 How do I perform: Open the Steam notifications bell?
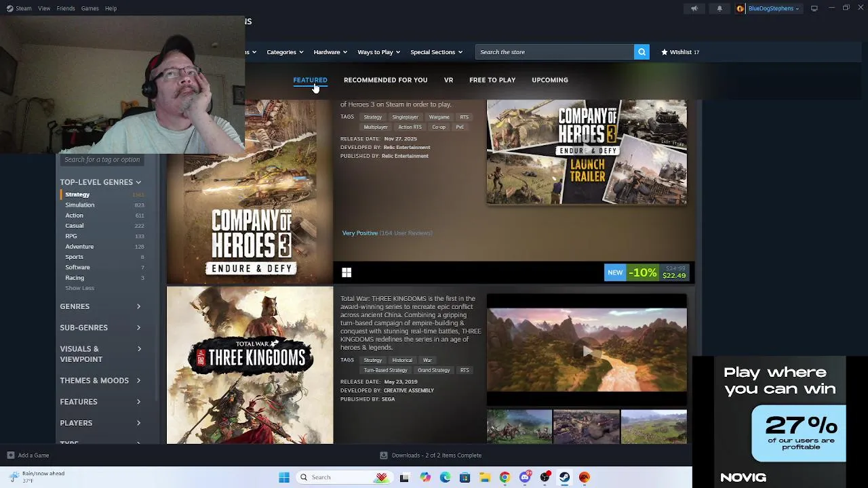[x=719, y=8]
